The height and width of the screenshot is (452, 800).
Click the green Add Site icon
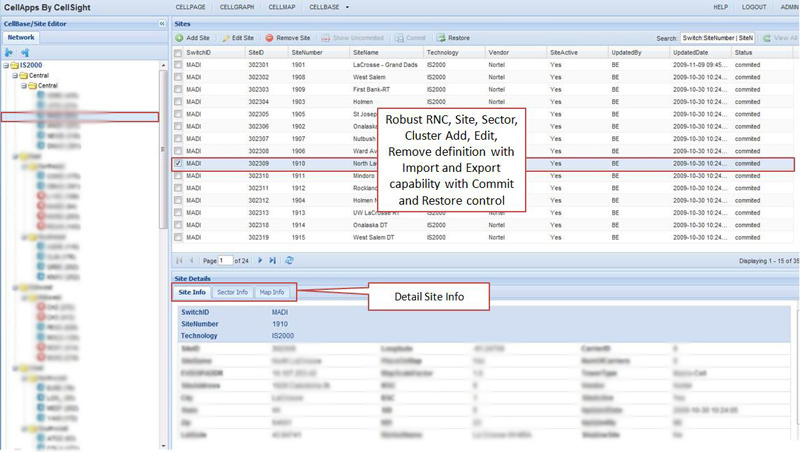[x=179, y=37]
